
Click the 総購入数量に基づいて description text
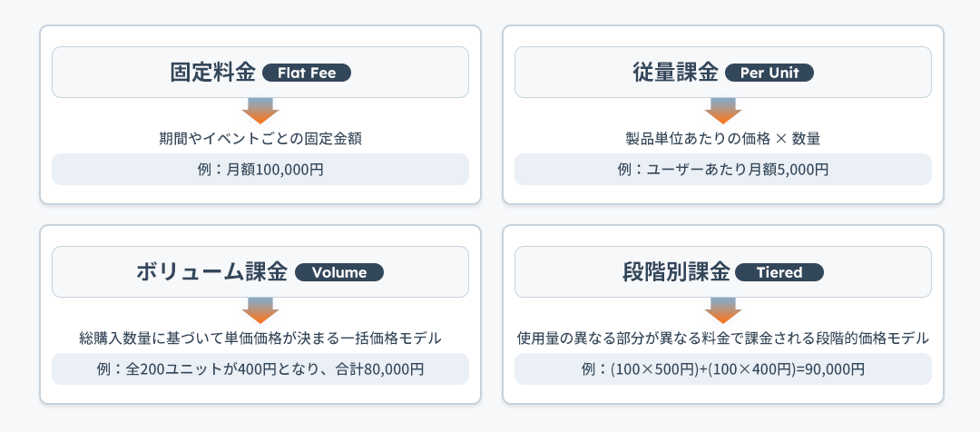pos(260,339)
